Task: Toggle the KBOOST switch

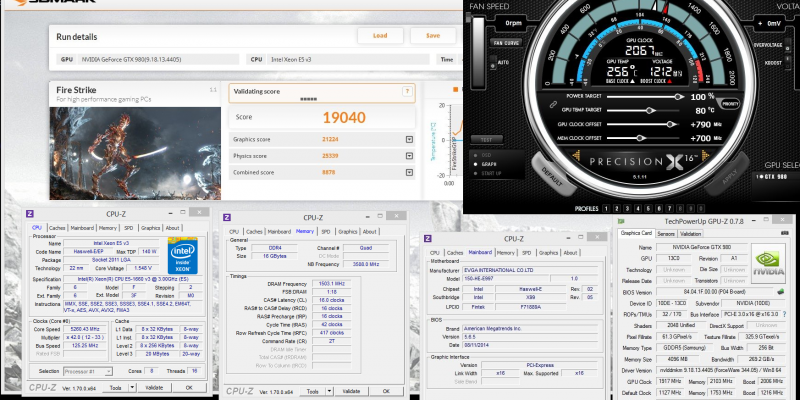Action: click(788, 62)
